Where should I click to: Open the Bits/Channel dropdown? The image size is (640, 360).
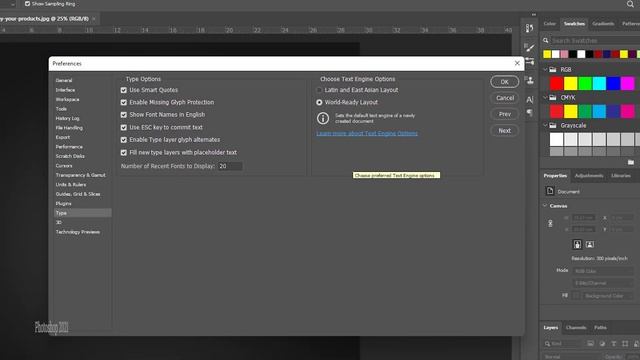click(x=603, y=283)
